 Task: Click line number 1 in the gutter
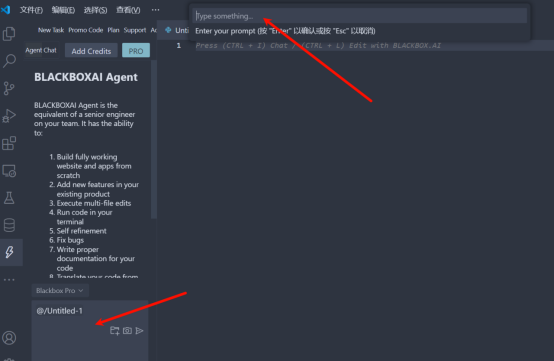[x=179, y=46]
